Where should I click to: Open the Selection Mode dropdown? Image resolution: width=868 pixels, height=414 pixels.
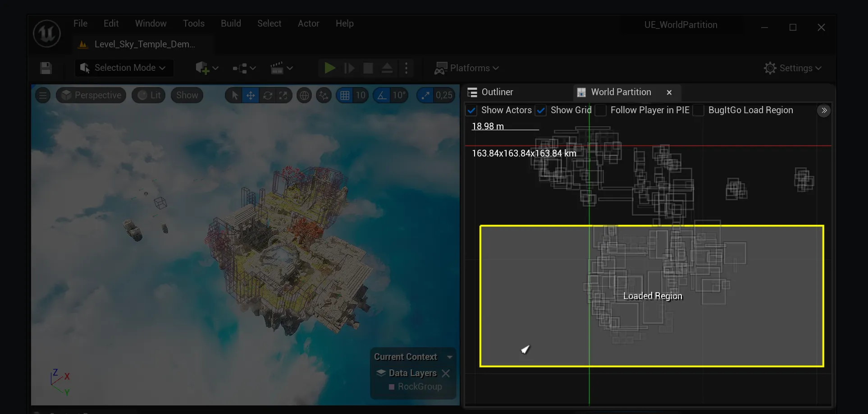pyautogui.click(x=123, y=68)
